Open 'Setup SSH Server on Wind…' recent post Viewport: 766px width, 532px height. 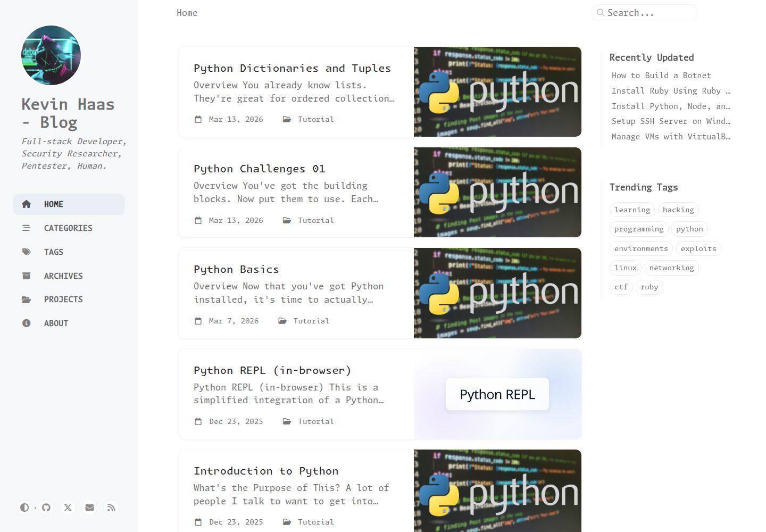(x=671, y=121)
